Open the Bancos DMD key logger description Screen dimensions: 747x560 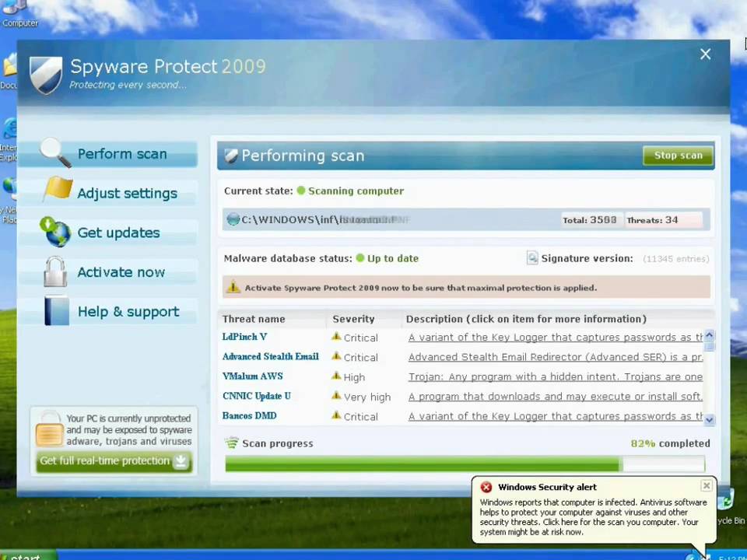click(556, 416)
